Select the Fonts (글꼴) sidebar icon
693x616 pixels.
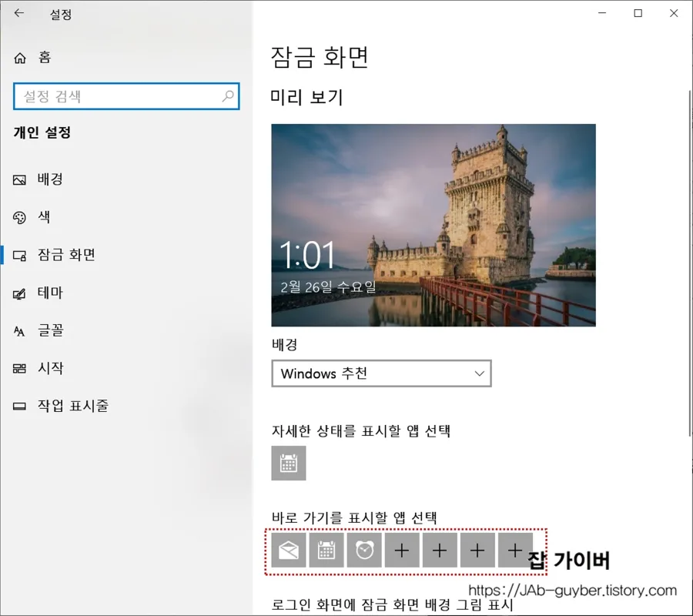(x=19, y=330)
